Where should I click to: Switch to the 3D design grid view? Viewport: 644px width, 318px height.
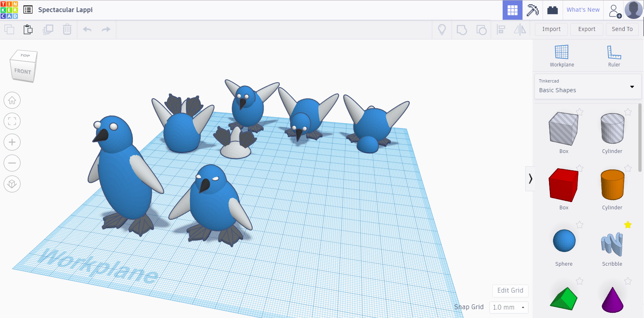pos(512,10)
